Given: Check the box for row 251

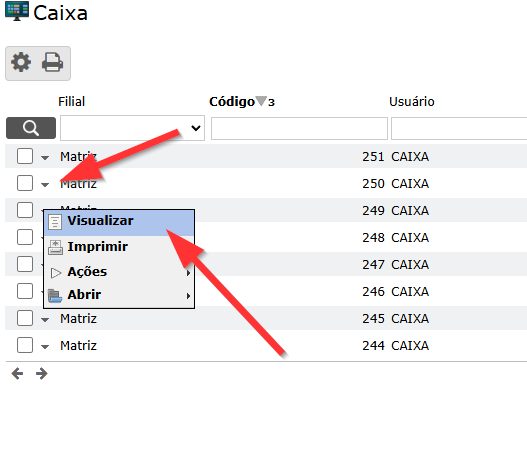Looking at the screenshot, I should 25,156.
